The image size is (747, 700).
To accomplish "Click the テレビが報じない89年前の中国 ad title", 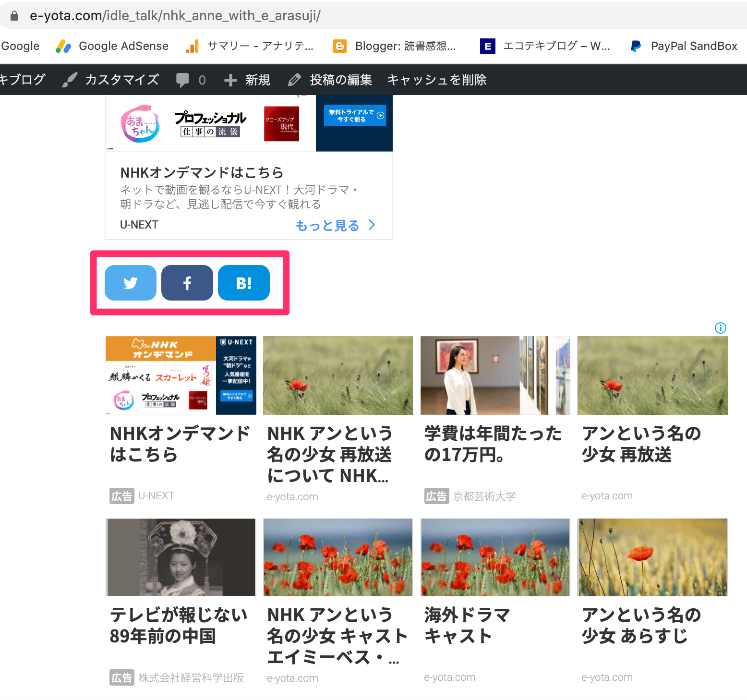I will (x=179, y=625).
